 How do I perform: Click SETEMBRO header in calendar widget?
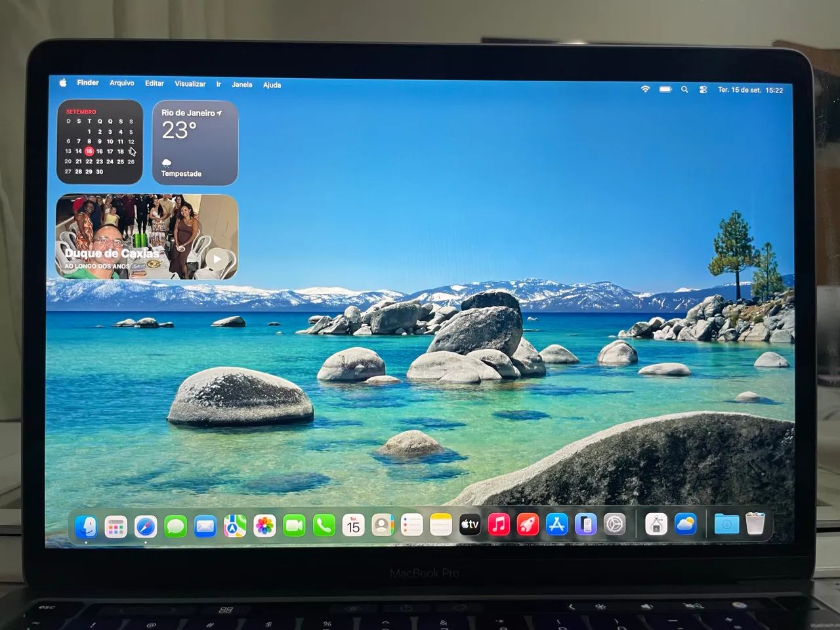pos(81,112)
